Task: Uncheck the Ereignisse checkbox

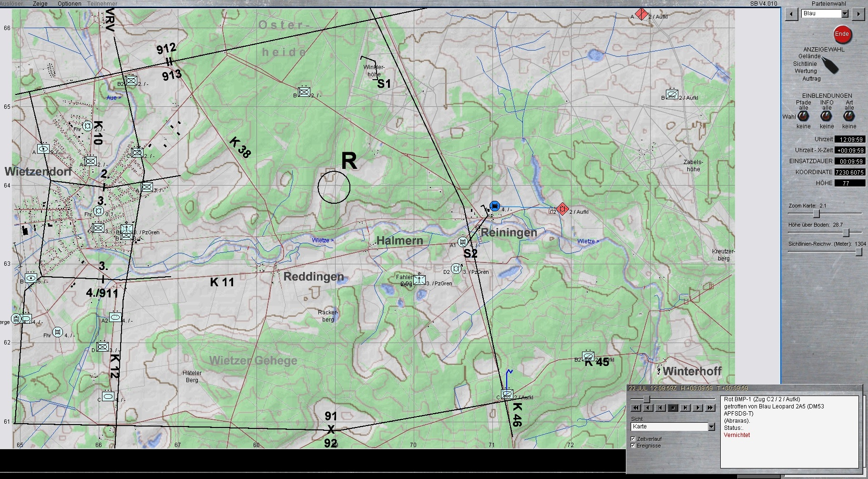Action: click(633, 446)
